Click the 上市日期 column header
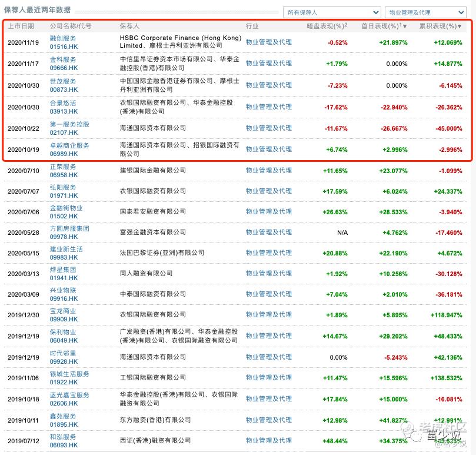The height and width of the screenshot is (455, 476). [x=21, y=26]
